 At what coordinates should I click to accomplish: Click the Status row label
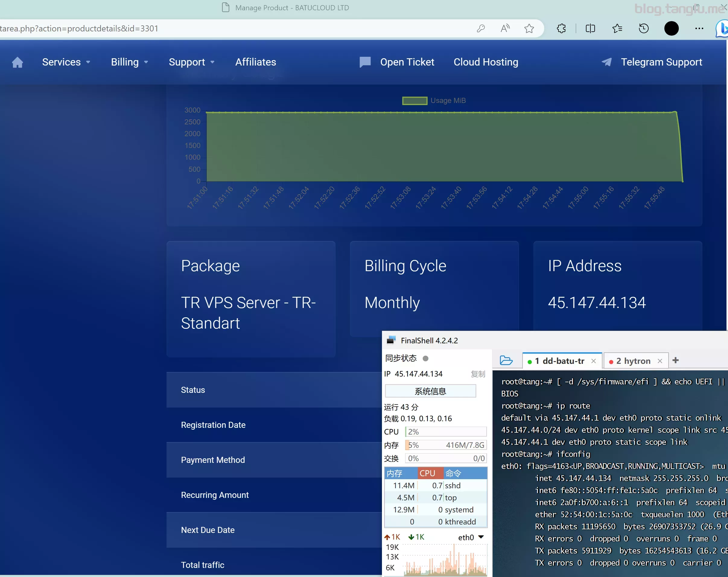[x=193, y=390]
